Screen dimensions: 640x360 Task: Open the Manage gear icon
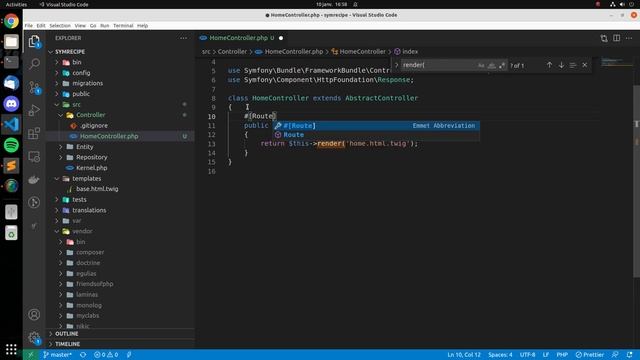[34, 338]
